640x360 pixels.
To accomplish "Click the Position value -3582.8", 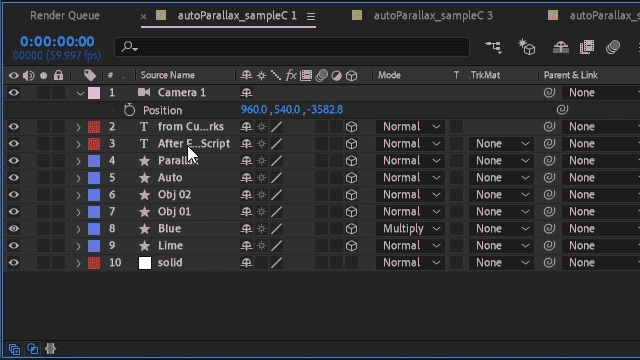I will 325,110.
